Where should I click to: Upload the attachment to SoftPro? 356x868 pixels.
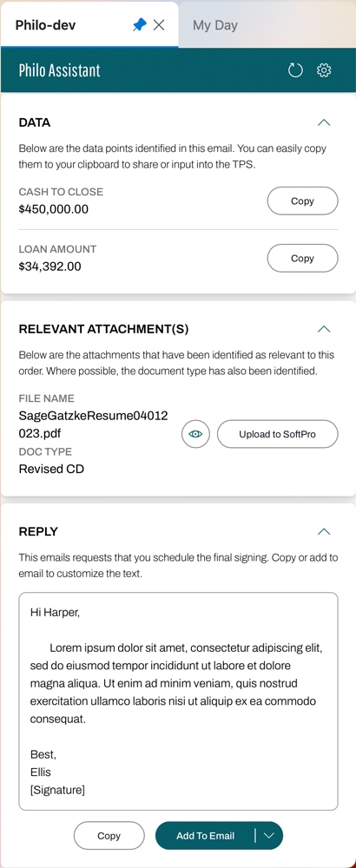(277, 434)
